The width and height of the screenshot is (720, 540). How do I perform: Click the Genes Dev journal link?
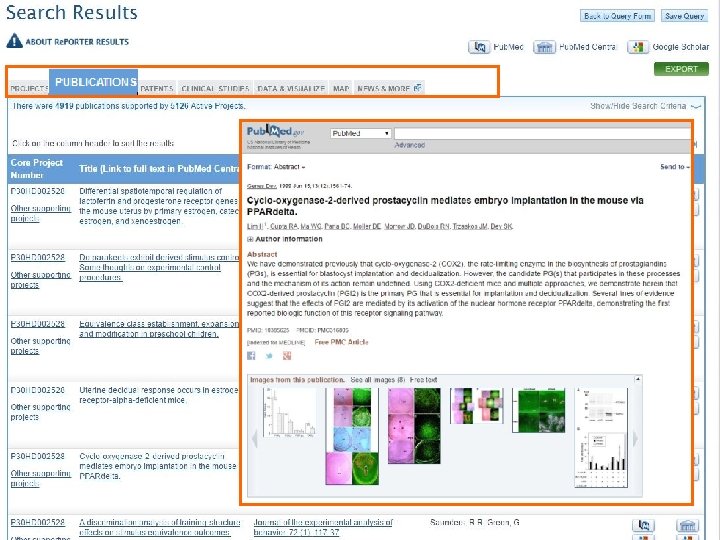click(x=262, y=186)
